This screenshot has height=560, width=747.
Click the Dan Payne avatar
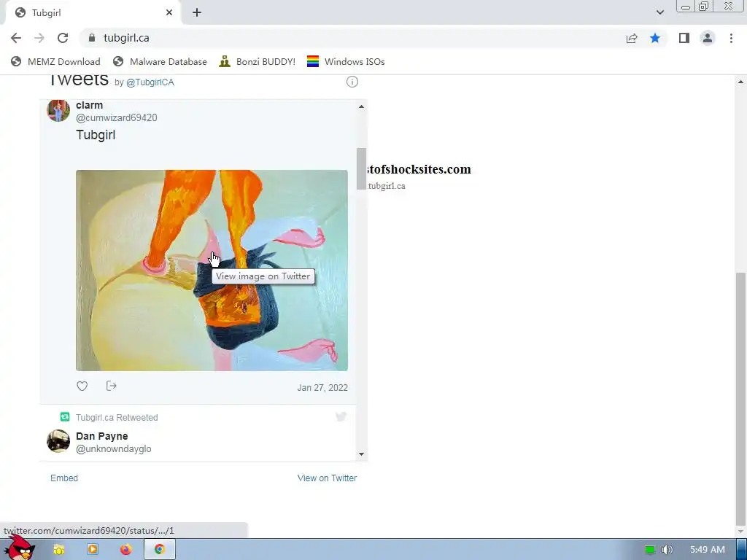click(x=58, y=441)
